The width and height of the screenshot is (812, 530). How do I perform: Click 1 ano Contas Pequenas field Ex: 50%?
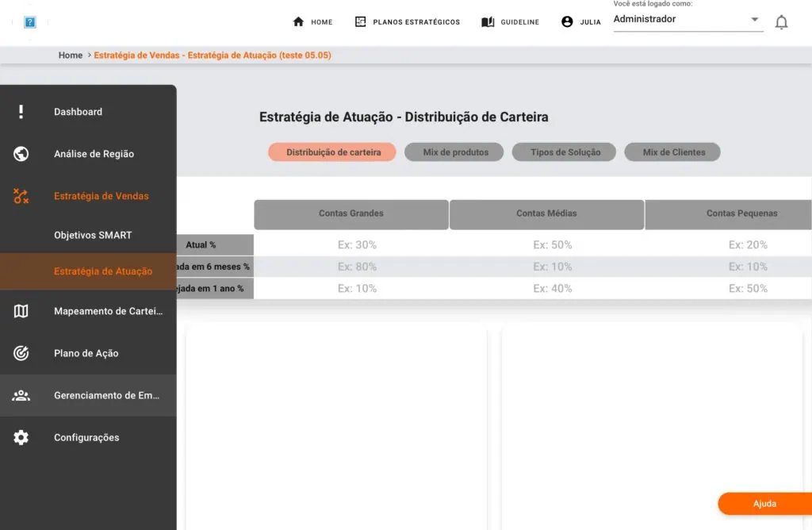click(x=729, y=288)
